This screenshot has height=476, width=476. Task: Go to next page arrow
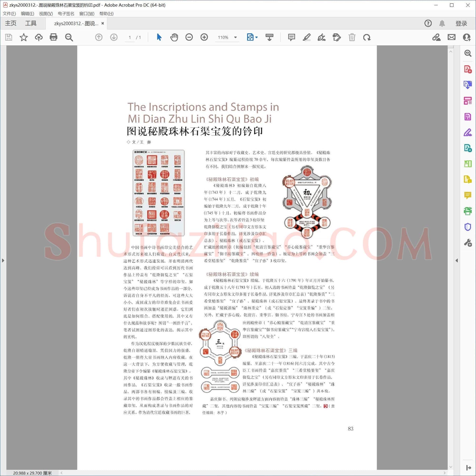click(114, 37)
